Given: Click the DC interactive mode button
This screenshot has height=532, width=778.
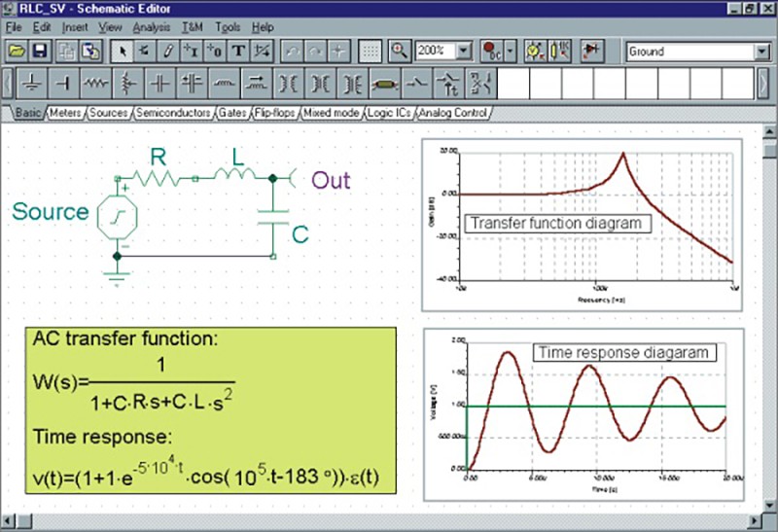Looking at the screenshot, I should pos(492,51).
